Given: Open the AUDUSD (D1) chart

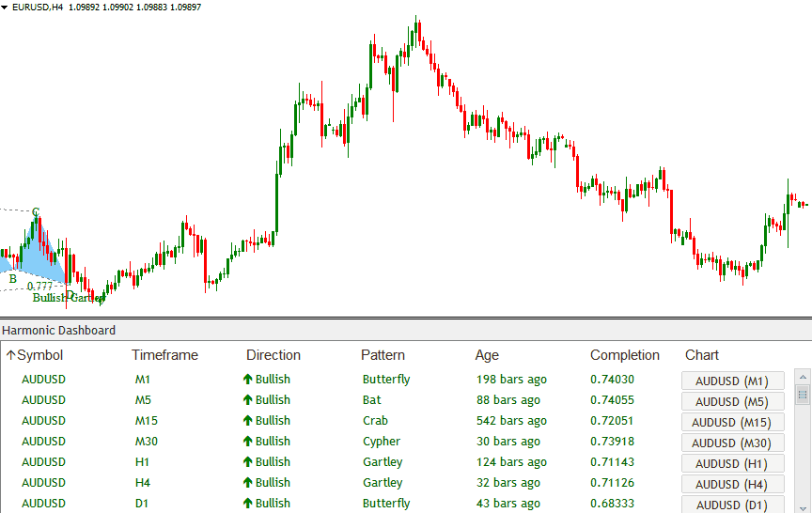Looking at the screenshot, I should (731, 505).
